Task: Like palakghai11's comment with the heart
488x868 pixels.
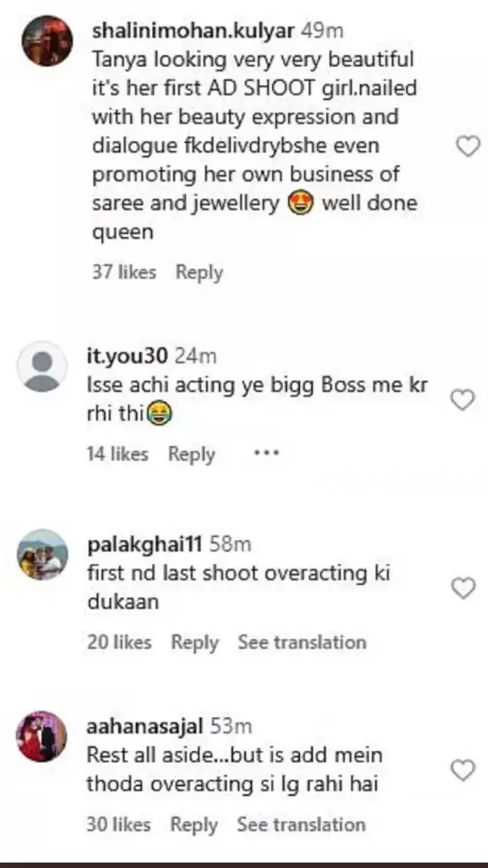Action: coord(463,588)
